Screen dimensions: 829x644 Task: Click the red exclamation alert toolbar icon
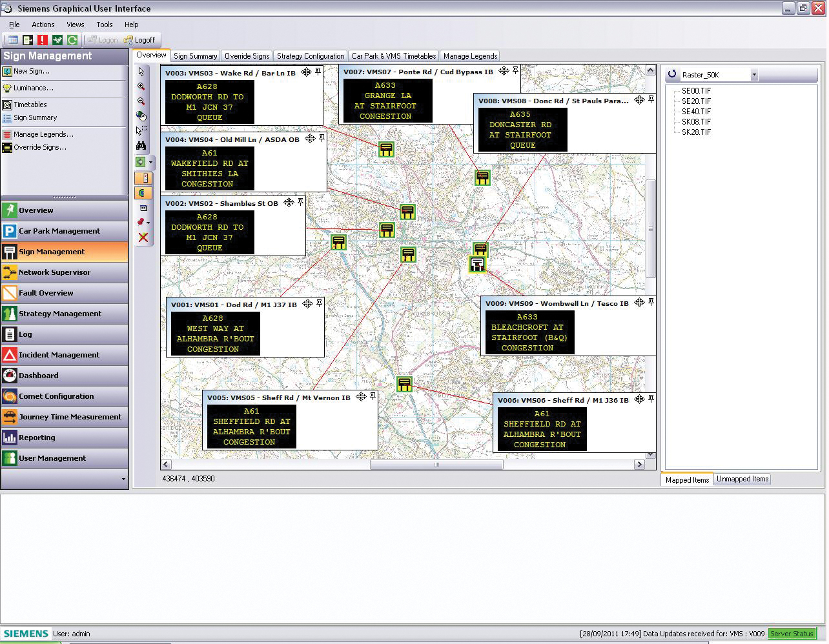(x=43, y=40)
